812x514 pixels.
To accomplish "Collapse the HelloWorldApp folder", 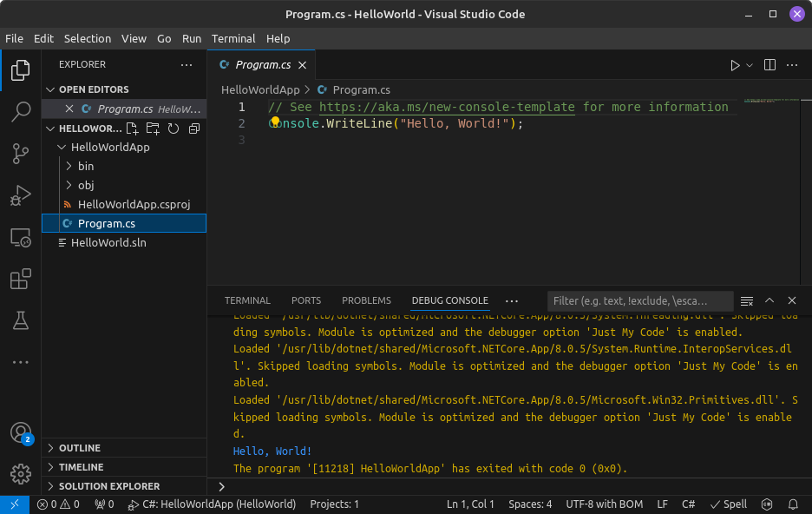I will pos(62,147).
